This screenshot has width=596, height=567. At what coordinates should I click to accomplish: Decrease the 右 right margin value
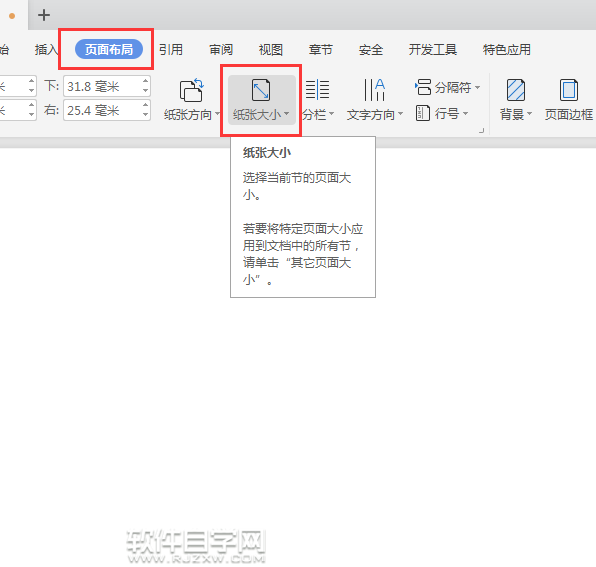pos(146,115)
